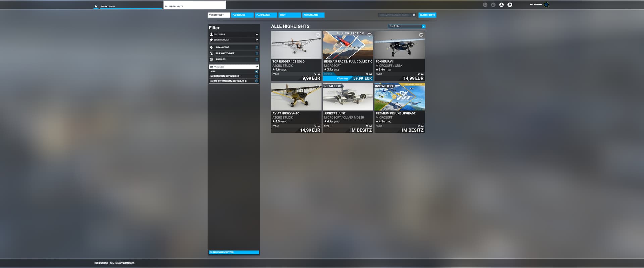Collapse the Anzeigen dropdown
The image size is (644, 268).
[x=234, y=67]
